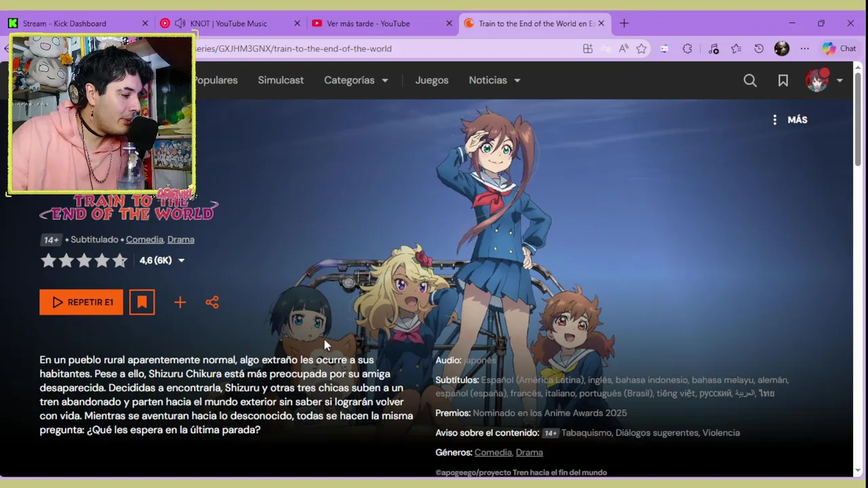The width and height of the screenshot is (868, 488).
Task: Close the Ver más tarde tab
Action: pyautogui.click(x=448, y=23)
